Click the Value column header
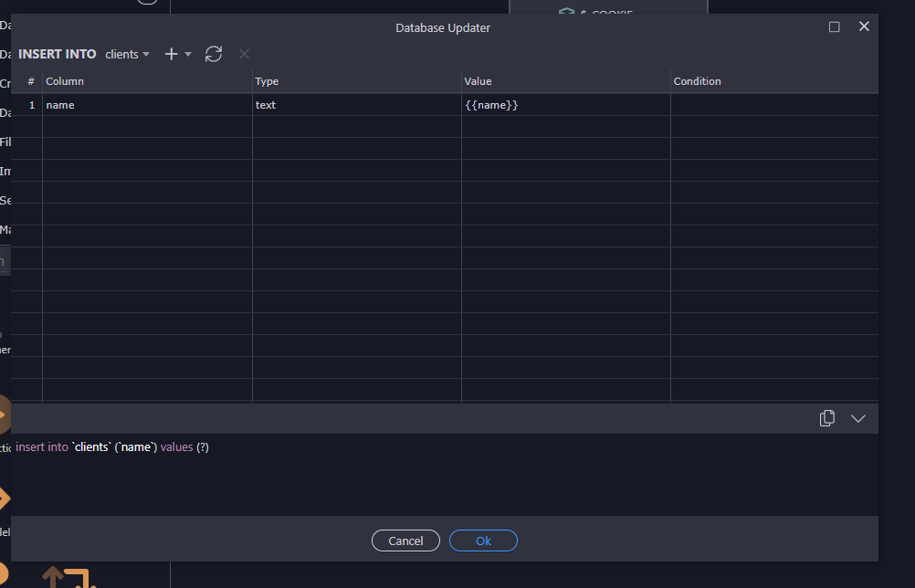This screenshot has height=588, width=915. 479,81
